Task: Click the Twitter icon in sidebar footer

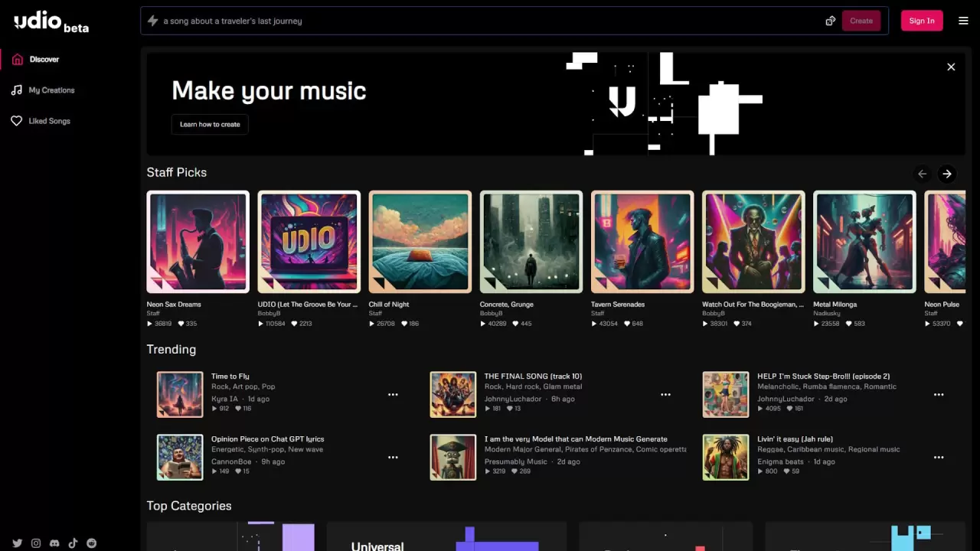Action: pos(17,543)
